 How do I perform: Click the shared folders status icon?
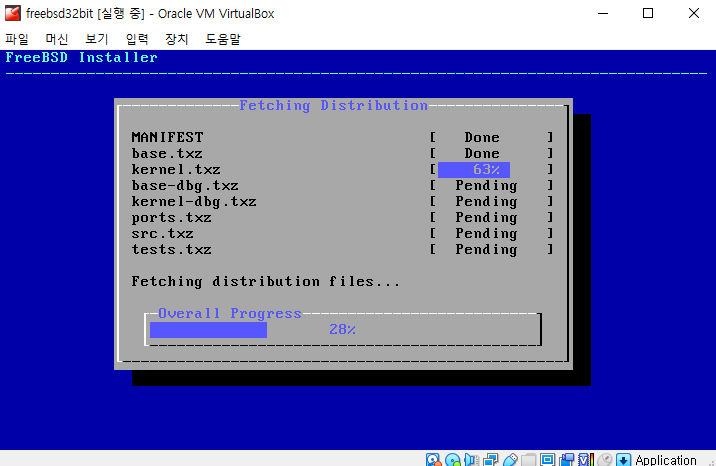[x=528, y=460]
